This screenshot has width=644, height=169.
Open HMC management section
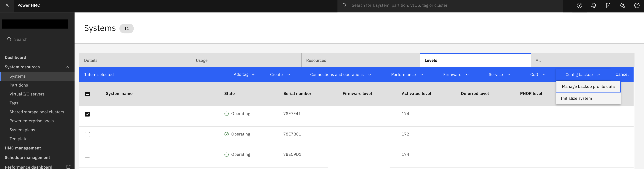(x=23, y=148)
